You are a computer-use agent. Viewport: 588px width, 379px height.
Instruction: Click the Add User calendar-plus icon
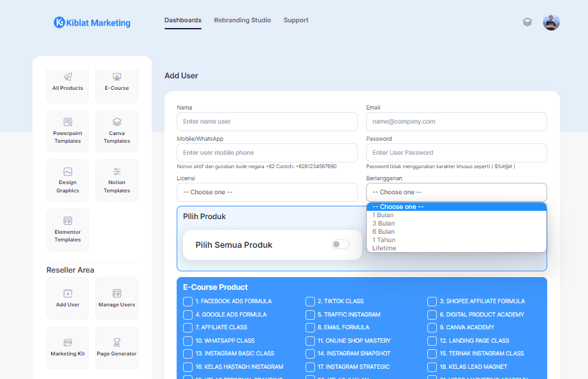click(68, 293)
